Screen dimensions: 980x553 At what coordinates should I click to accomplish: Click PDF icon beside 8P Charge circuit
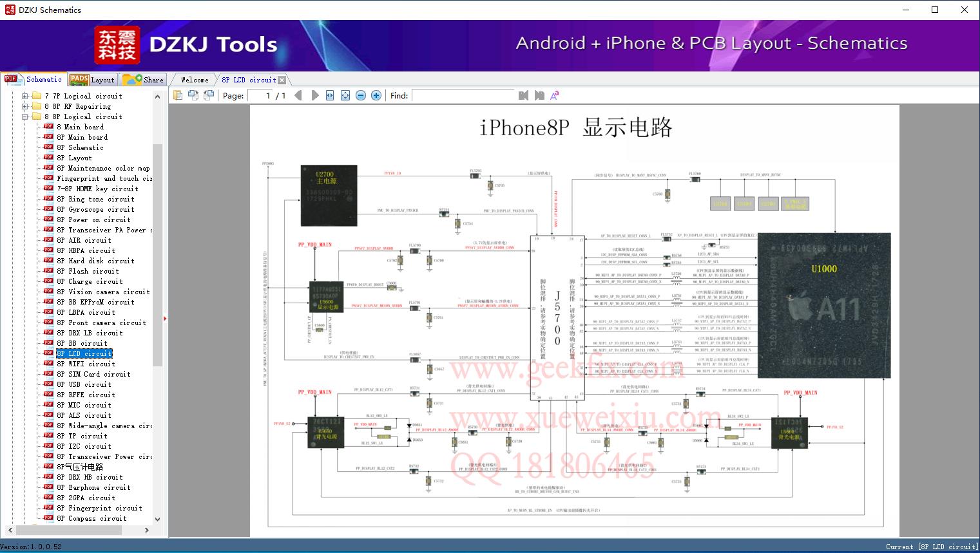click(48, 281)
